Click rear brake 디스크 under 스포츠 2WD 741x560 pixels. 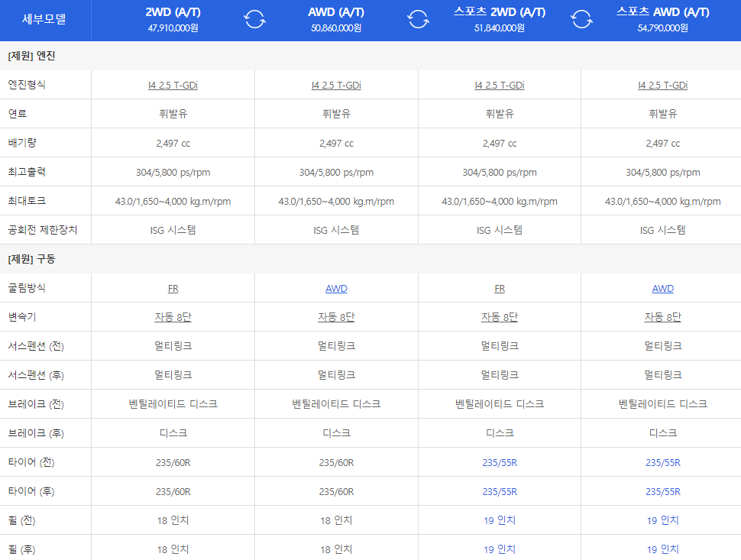tap(500, 433)
